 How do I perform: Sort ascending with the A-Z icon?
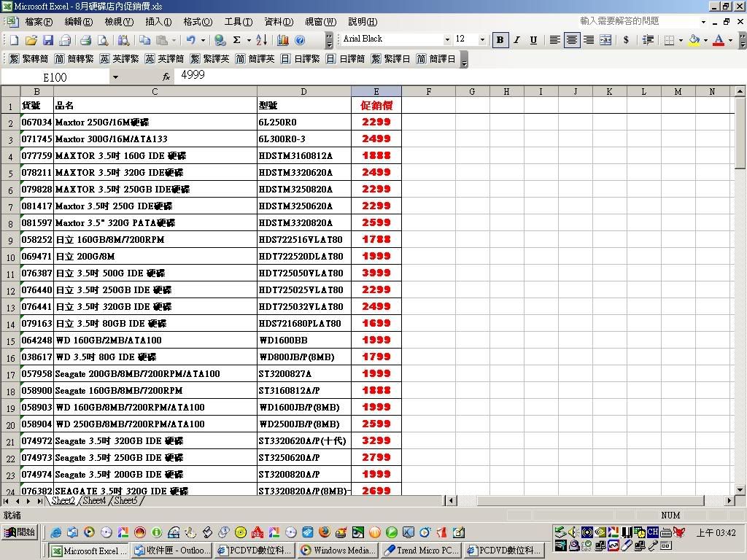pos(262,40)
